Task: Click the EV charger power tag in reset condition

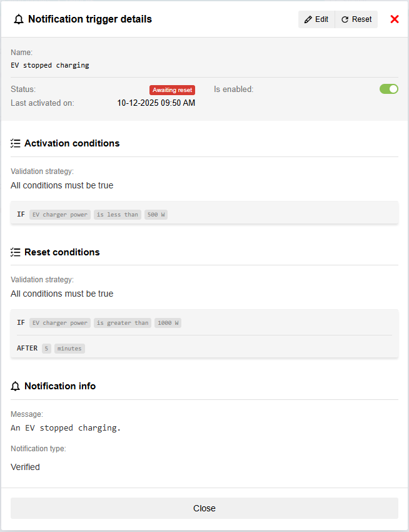Action: coord(60,323)
